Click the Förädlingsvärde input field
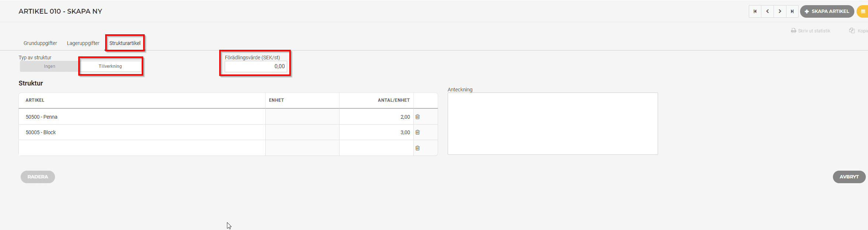 click(255, 66)
